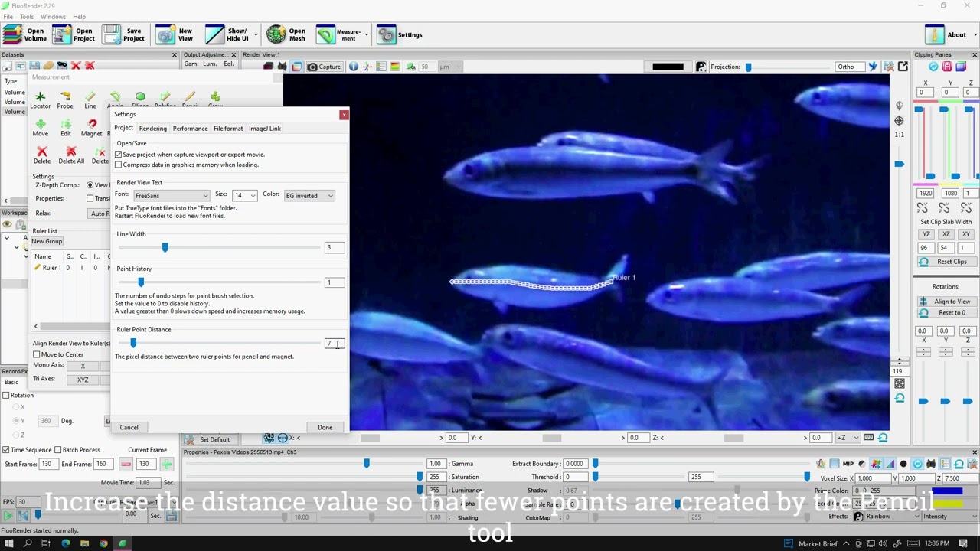Enable Compress data in graphics memory checkbox

(x=119, y=165)
